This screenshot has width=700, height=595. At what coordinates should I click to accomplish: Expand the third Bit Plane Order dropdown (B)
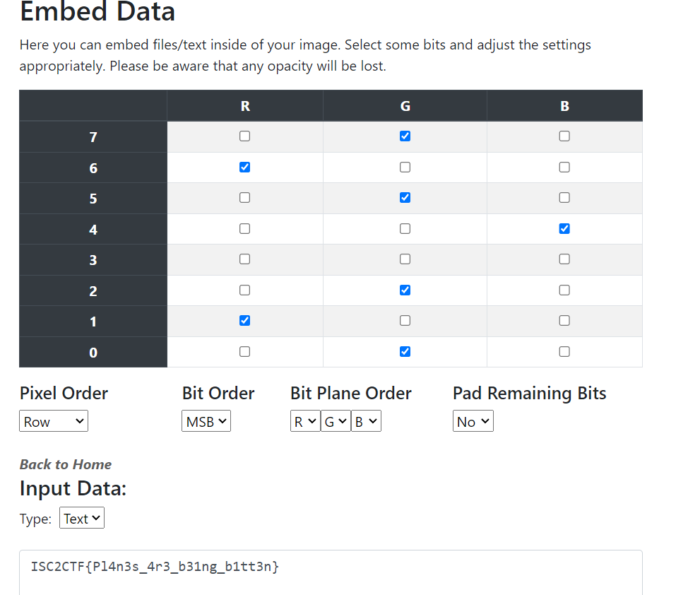coord(366,422)
